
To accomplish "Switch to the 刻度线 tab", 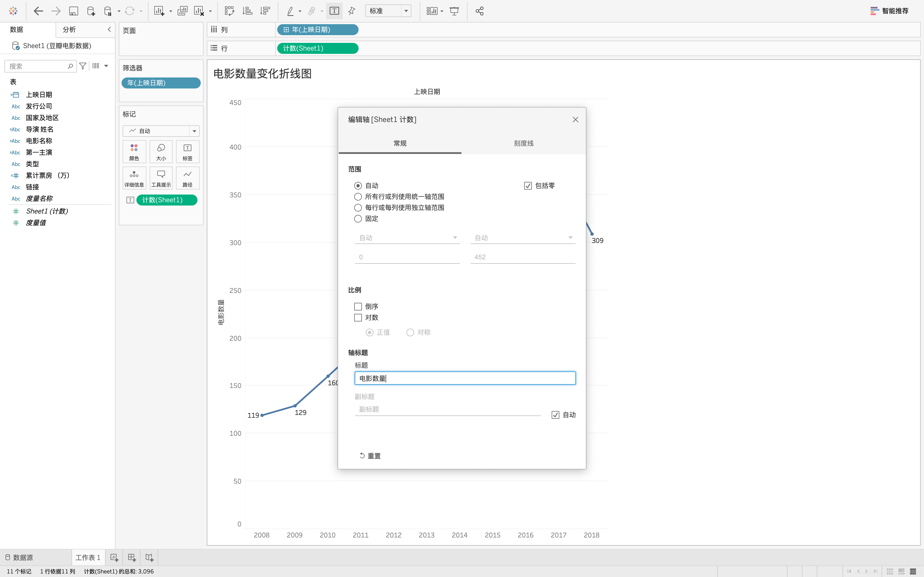I will [523, 143].
